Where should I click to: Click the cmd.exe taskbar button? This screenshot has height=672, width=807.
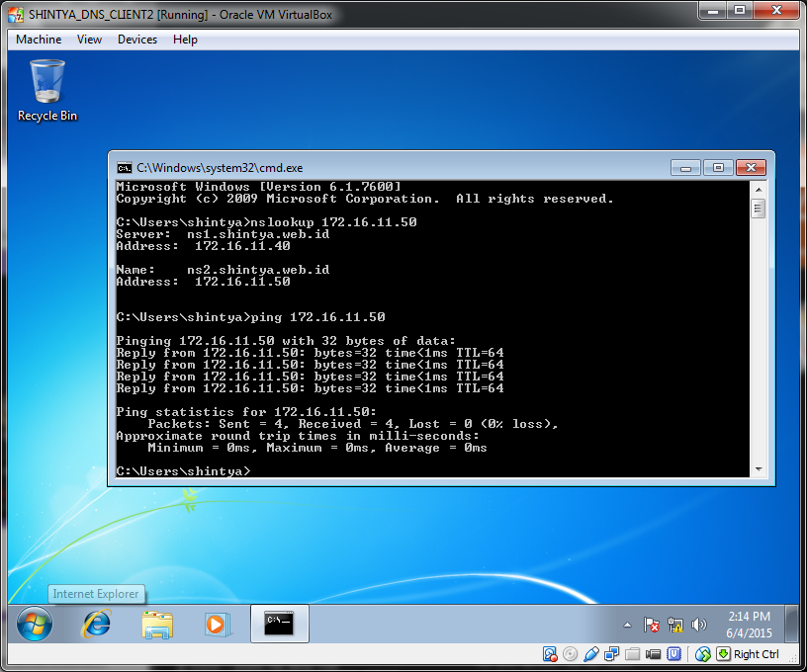[x=280, y=624]
